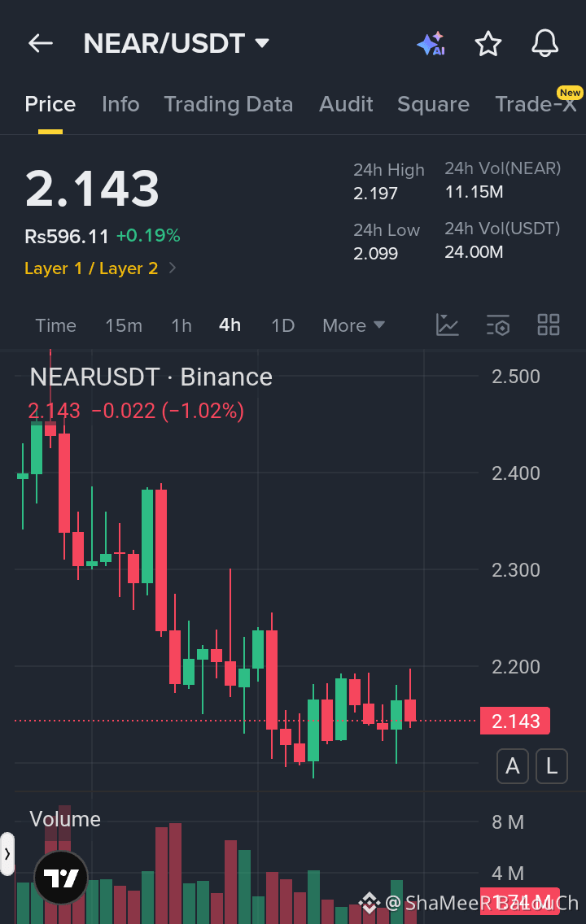Tap the 2.500 price axis label
586x924 pixels.
point(516,377)
